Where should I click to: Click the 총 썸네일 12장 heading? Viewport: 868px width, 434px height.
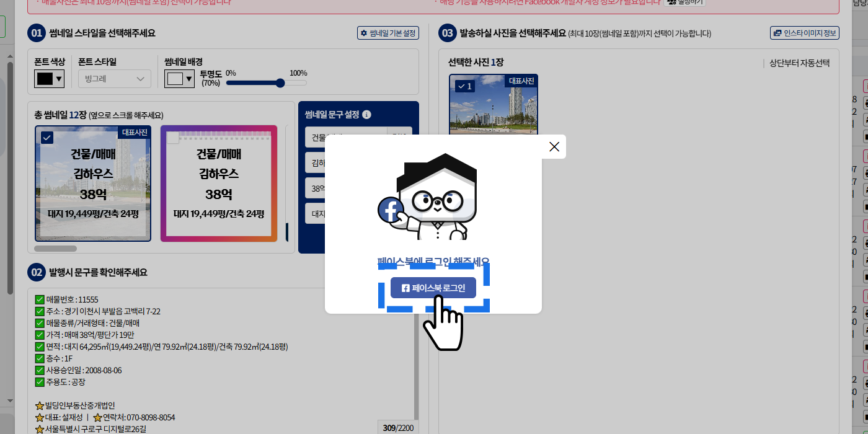pos(61,115)
